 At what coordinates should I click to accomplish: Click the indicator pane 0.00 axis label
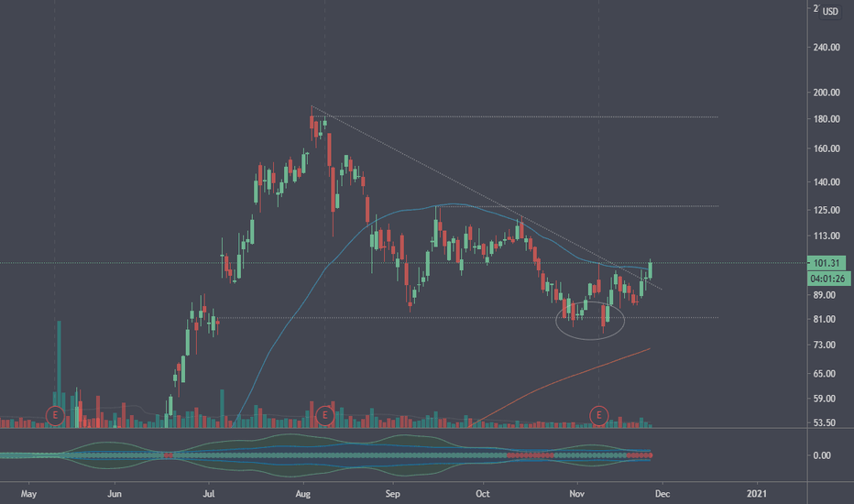[x=822, y=455]
